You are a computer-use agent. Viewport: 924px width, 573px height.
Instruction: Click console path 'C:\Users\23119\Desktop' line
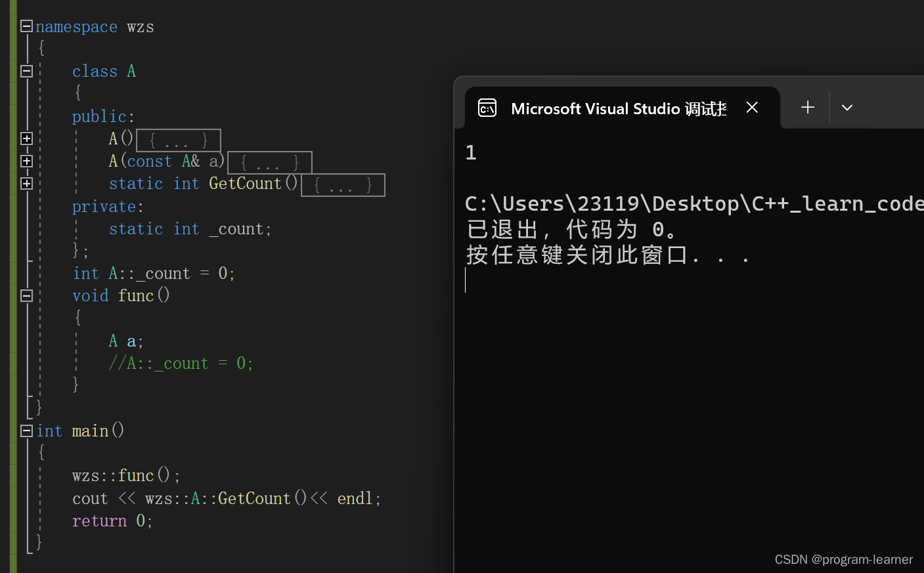694,203
